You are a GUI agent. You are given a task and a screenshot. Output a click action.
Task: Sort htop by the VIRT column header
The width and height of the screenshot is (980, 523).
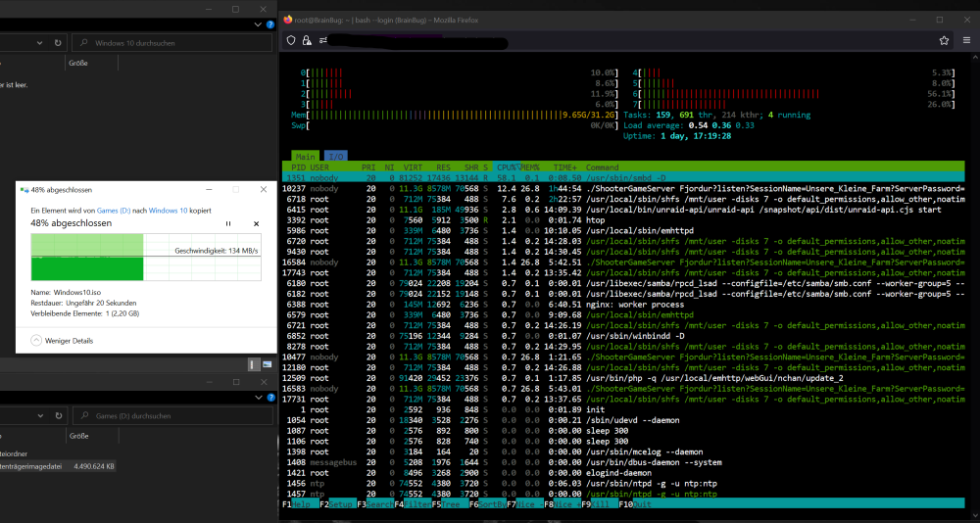coord(413,167)
